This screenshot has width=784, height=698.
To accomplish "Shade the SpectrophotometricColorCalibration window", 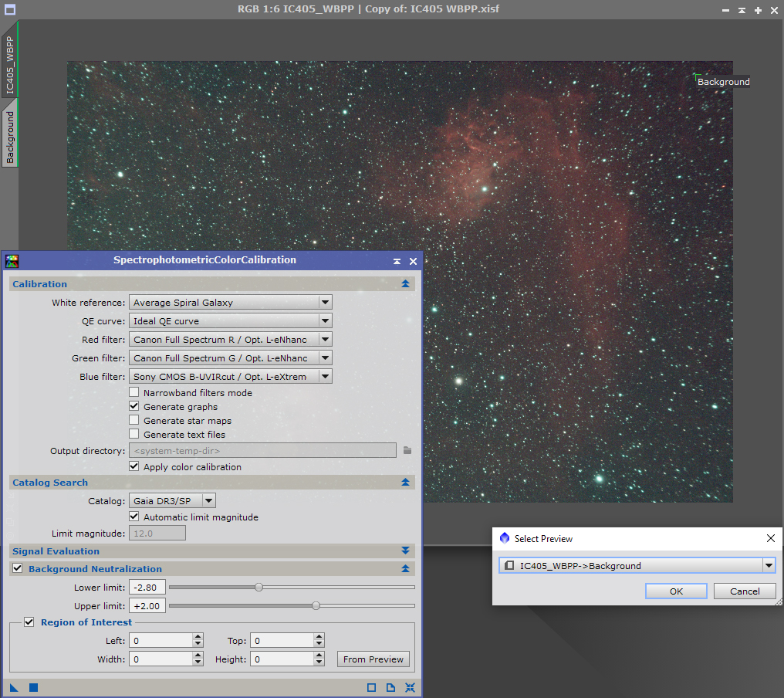I will pos(397,261).
